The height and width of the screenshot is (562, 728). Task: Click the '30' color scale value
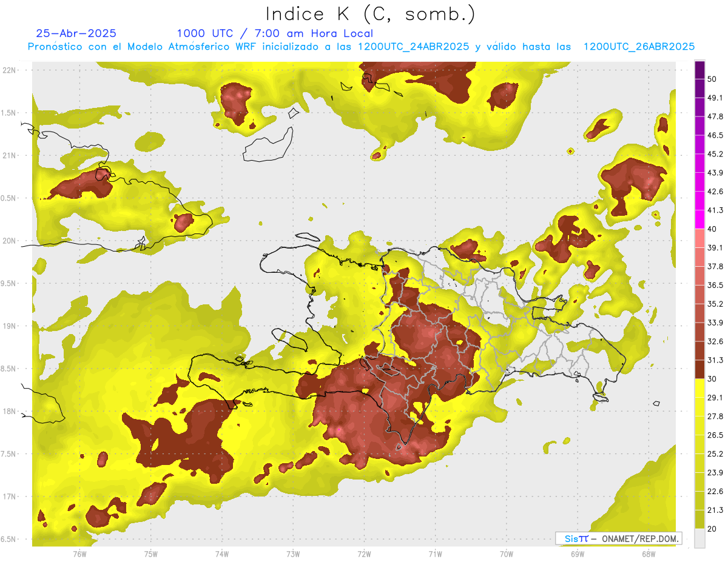pyautogui.click(x=713, y=379)
